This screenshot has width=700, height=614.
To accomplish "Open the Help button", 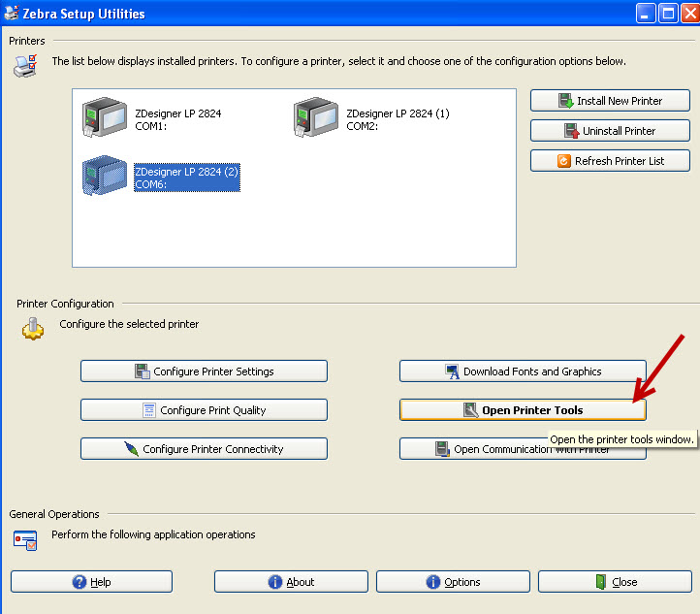I will click(x=92, y=582).
